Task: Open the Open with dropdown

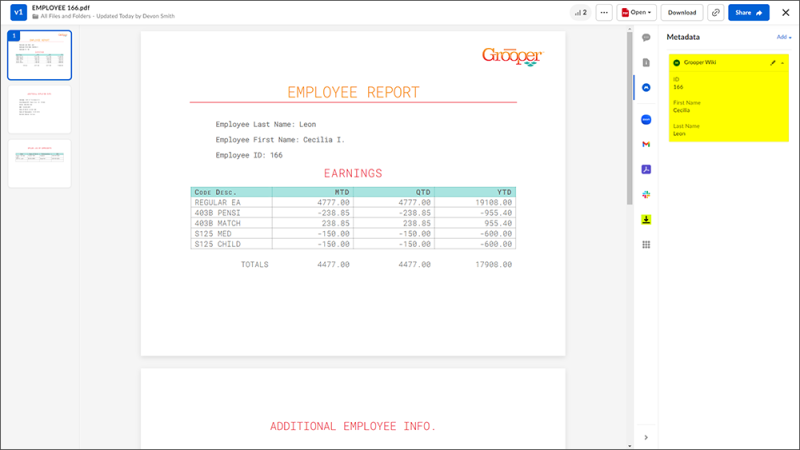Action: (x=636, y=13)
